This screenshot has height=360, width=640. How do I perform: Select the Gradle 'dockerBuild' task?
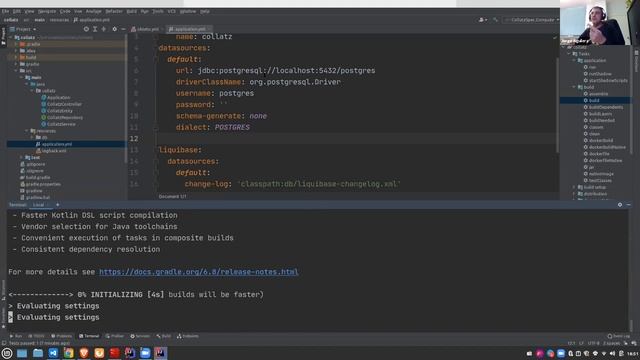598,140
